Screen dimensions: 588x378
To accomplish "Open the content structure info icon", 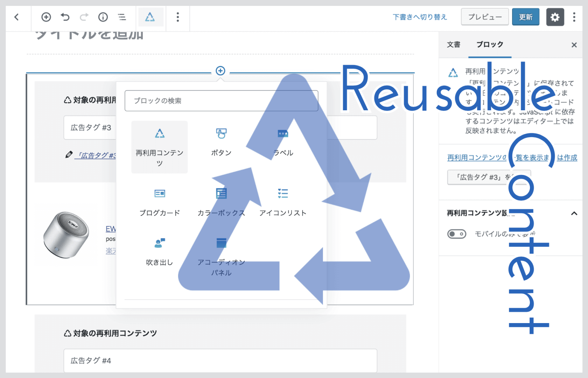I will click(103, 17).
